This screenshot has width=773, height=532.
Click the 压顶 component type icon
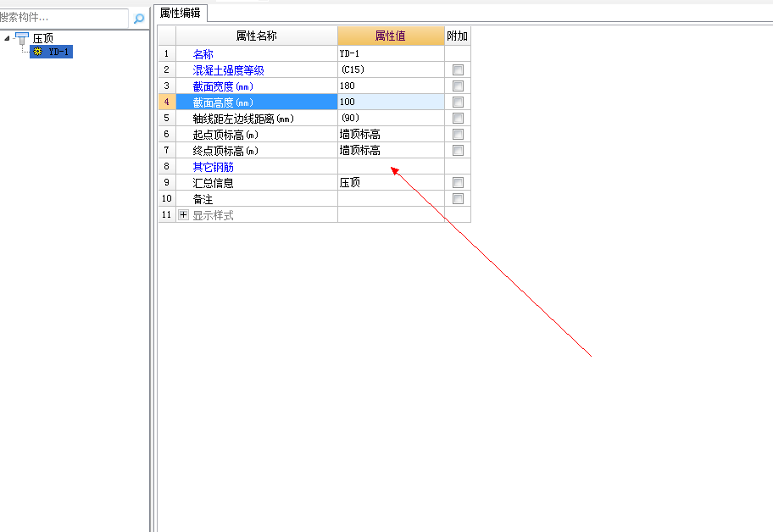point(22,38)
